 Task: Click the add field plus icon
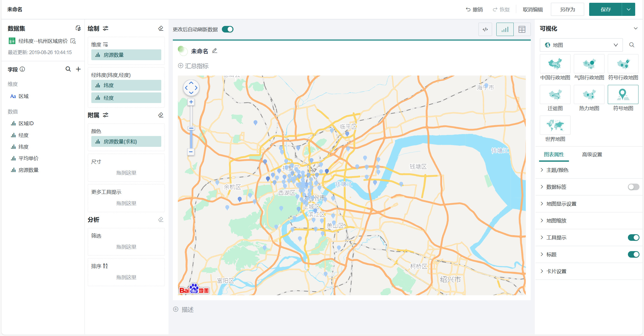pos(78,69)
